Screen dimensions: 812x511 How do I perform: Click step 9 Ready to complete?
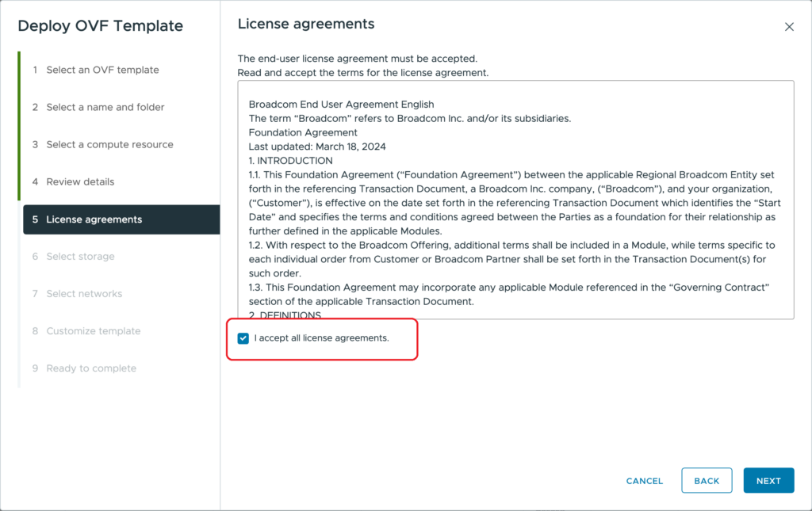[91, 368]
